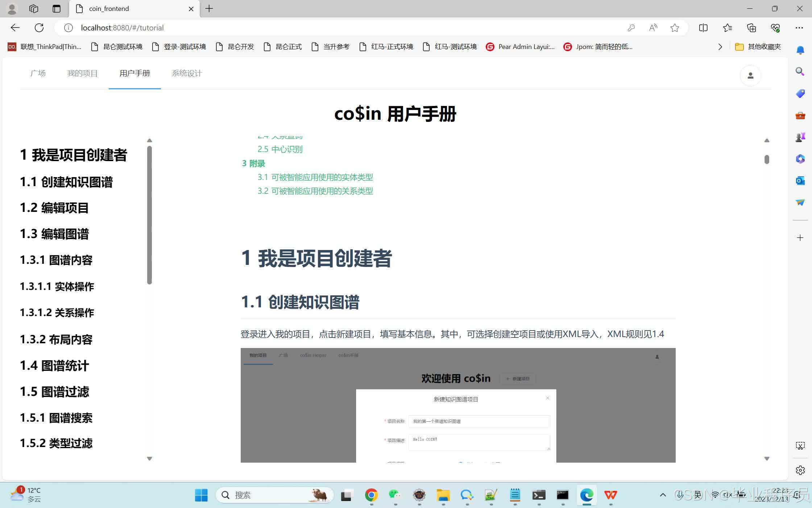
Task: Open Edge sidebar search icon
Action: (x=800, y=71)
